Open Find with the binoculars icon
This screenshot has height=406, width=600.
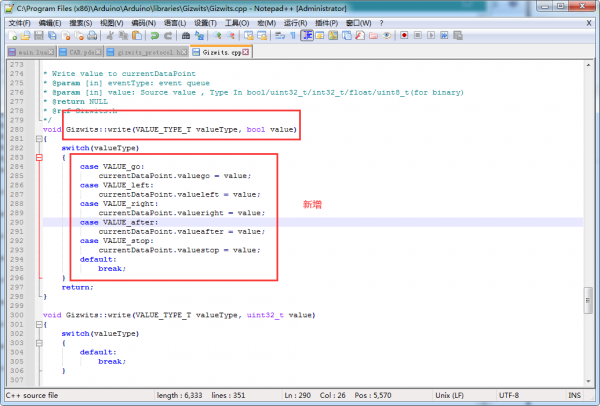[x=186, y=36]
